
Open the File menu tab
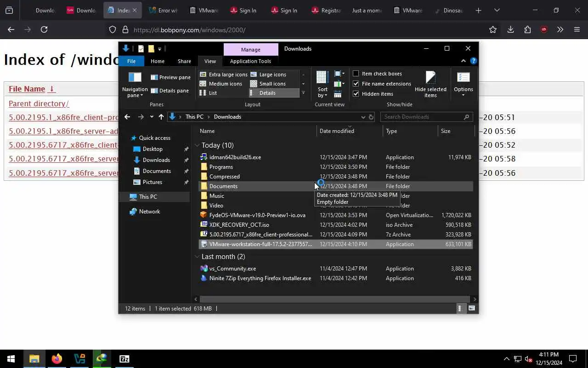(131, 61)
